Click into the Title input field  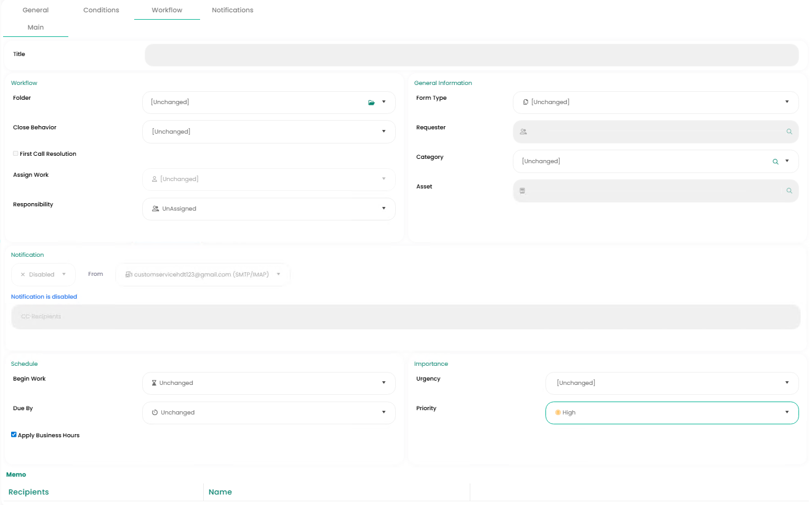(471, 55)
